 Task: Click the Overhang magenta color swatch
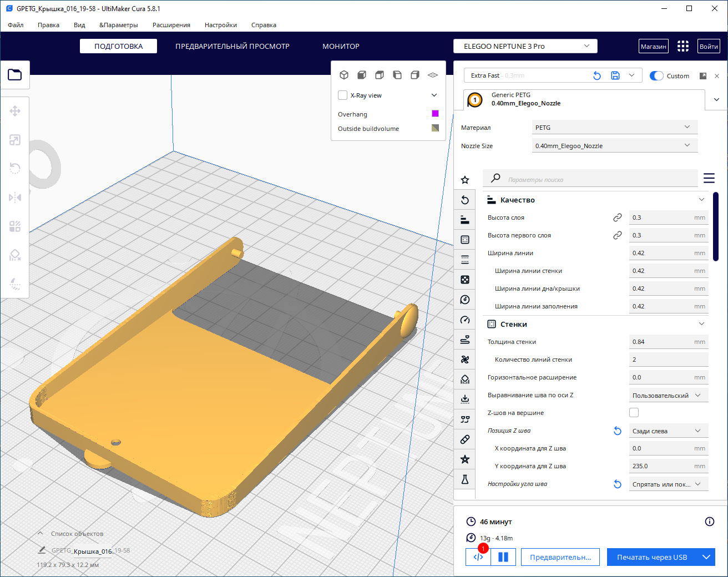coord(435,114)
